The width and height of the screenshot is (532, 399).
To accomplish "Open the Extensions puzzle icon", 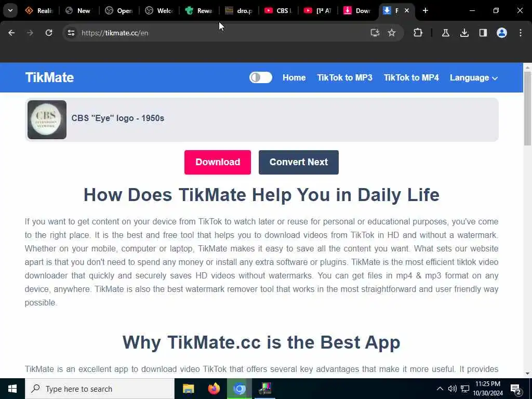I will point(418,33).
